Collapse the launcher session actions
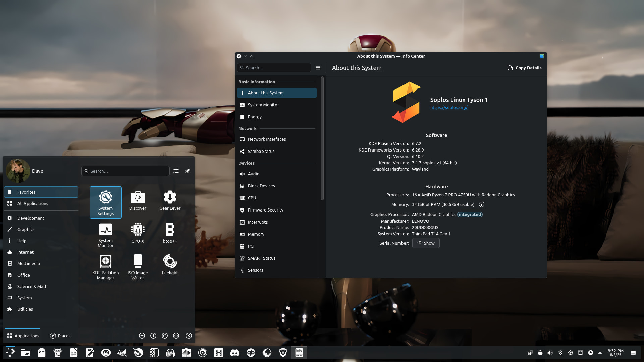The height and width of the screenshot is (362, 644). pos(189,336)
